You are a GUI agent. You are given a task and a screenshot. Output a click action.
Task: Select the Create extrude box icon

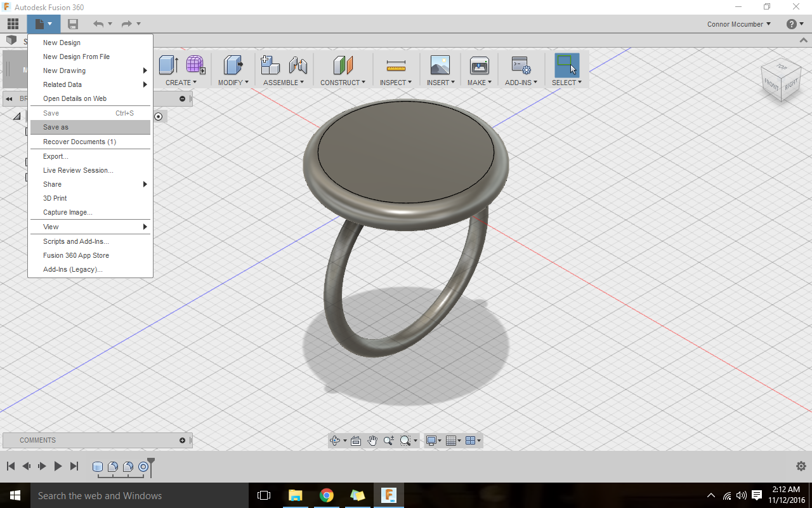tap(168, 65)
